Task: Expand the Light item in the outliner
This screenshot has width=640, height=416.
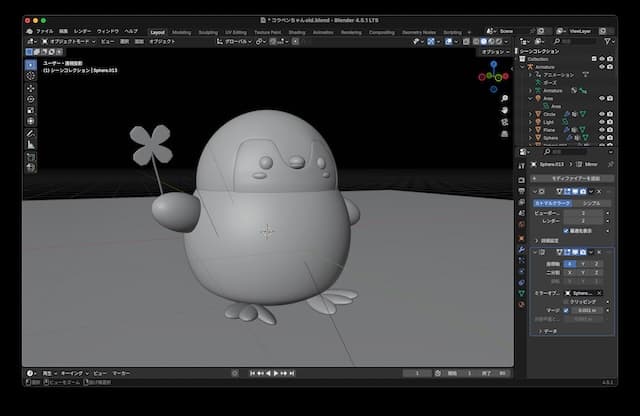Action: coord(530,122)
